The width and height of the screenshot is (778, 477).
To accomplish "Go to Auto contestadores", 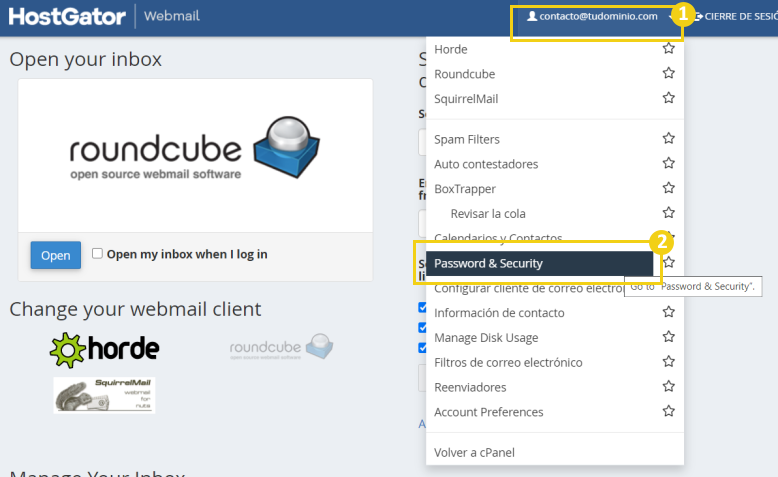I will [x=486, y=164].
